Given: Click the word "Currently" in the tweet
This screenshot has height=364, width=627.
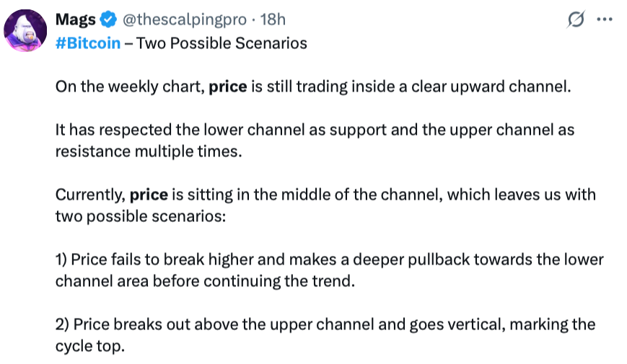Looking at the screenshot, I should click(89, 195).
